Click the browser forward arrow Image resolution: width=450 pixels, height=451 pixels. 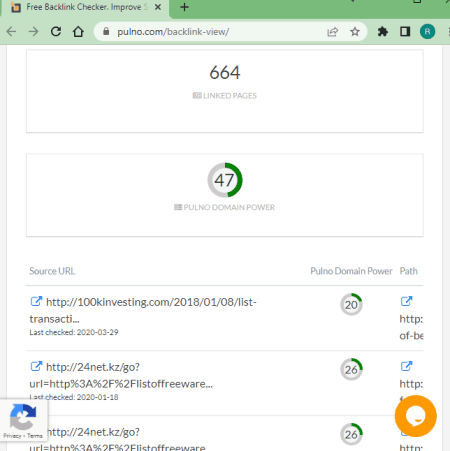34,32
